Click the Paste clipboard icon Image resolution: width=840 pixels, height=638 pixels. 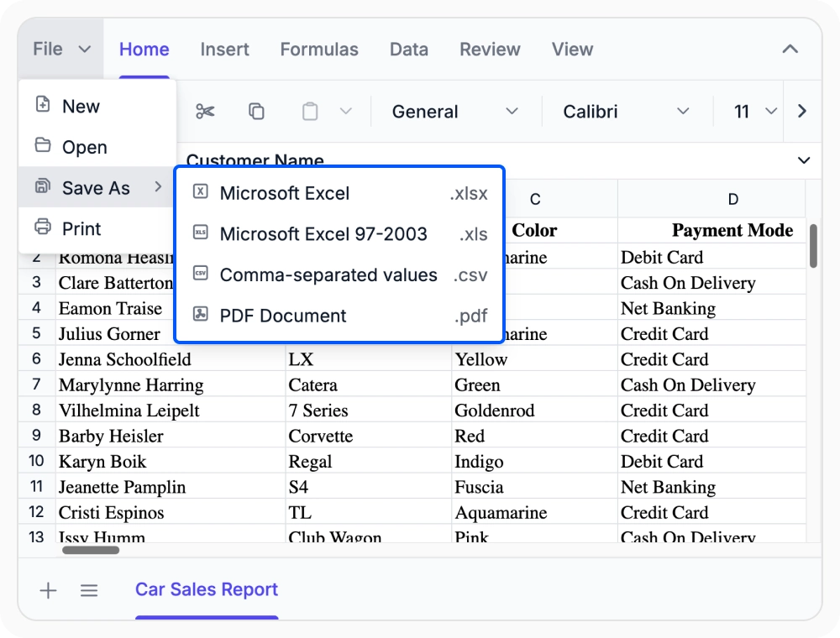tap(310, 112)
